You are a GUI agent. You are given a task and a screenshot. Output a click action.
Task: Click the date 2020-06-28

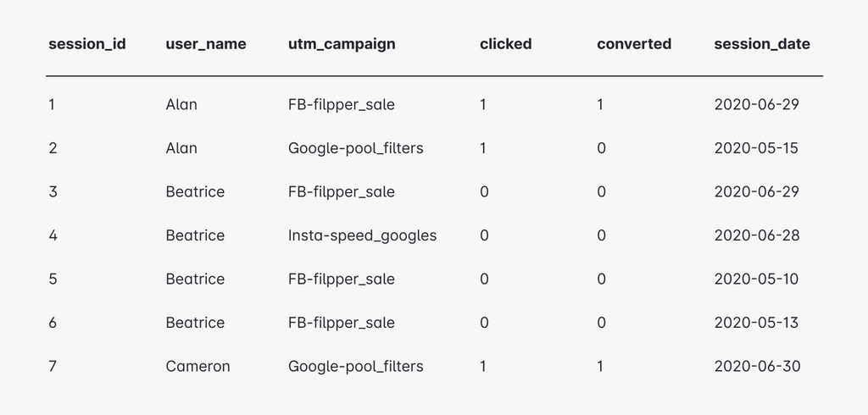click(x=757, y=235)
